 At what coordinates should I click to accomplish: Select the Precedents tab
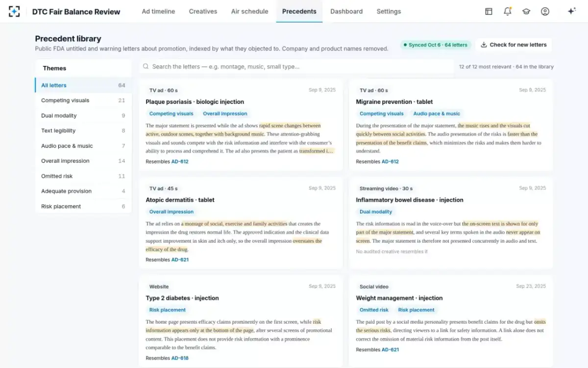[x=299, y=11]
